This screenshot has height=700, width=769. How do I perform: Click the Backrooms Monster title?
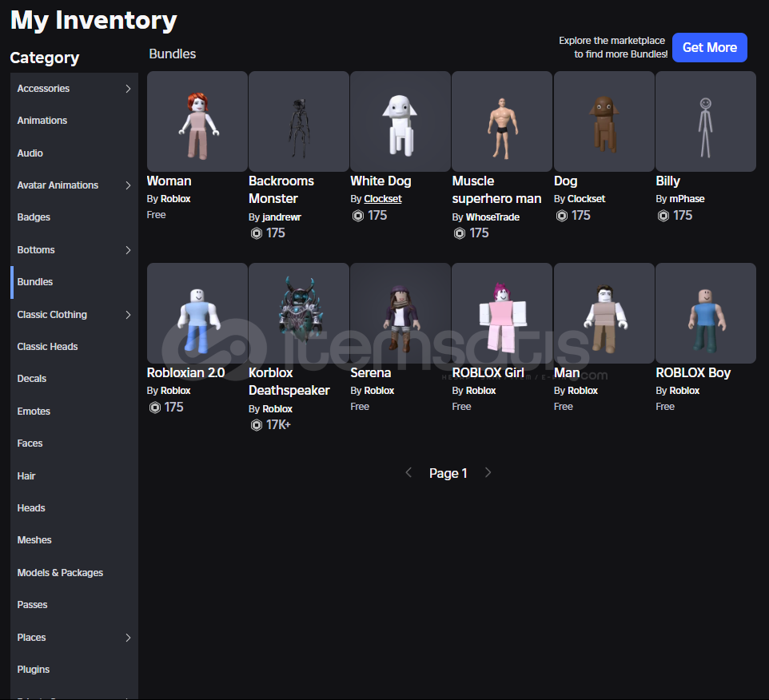coord(281,189)
